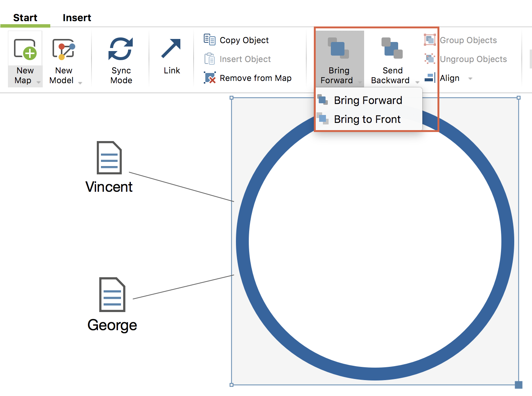Click Ungroup Objects
The image size is (532, 396).
473,59
